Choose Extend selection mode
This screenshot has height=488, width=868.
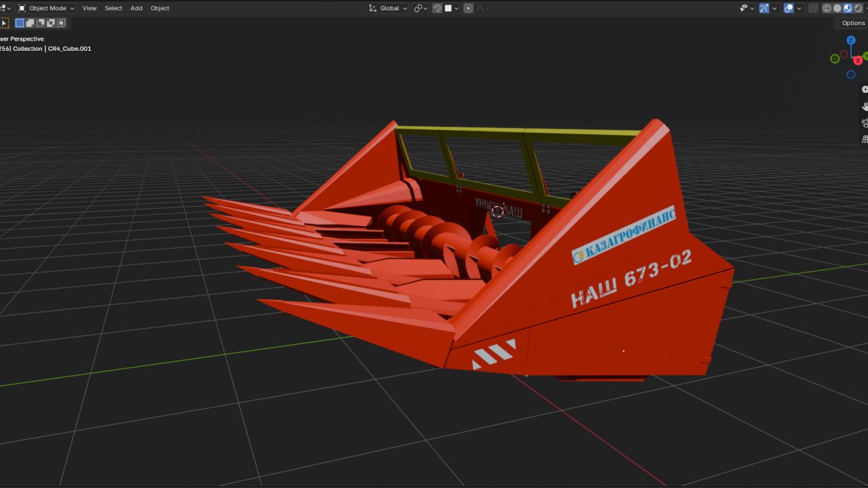[30, 23]
